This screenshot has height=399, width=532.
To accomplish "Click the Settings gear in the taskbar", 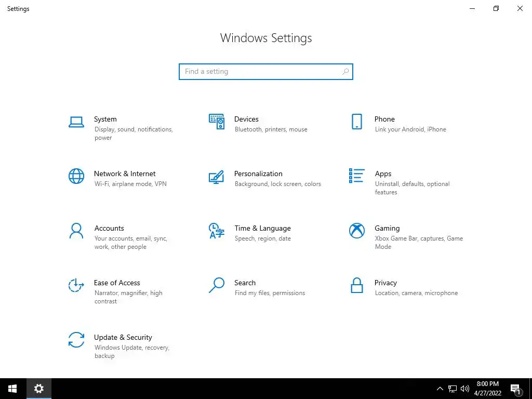I will tap(39, 389).
